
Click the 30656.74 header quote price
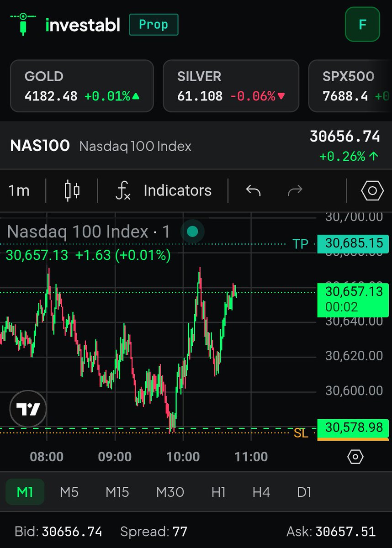pyautogui.click(x=345, y=137)
